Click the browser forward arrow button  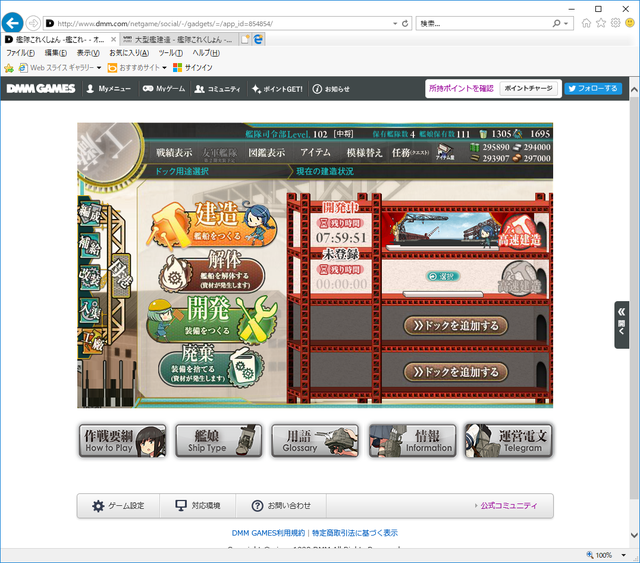[x=33, y=23]
